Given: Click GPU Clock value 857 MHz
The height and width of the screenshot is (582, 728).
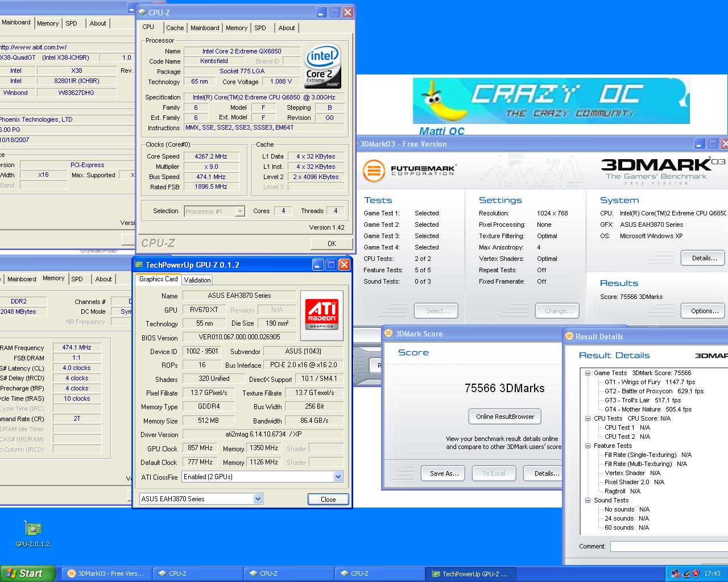Looking at the screenshot, I should pos(200,448).
